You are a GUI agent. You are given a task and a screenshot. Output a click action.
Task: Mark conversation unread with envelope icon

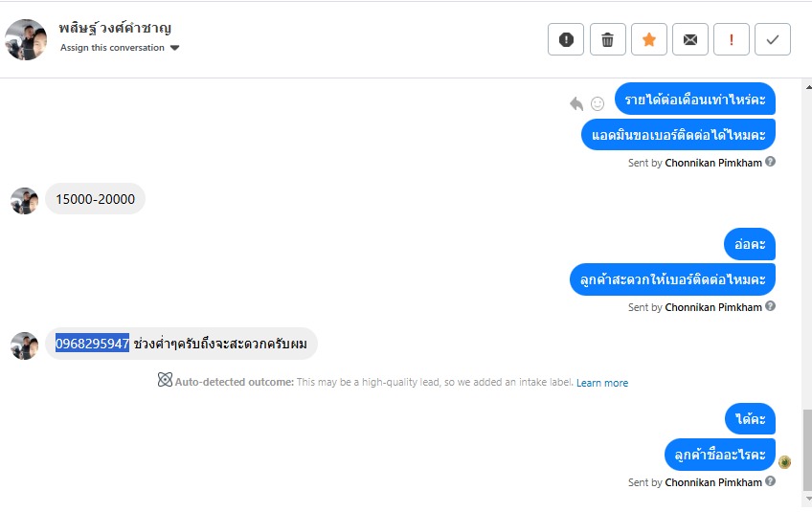689,39
